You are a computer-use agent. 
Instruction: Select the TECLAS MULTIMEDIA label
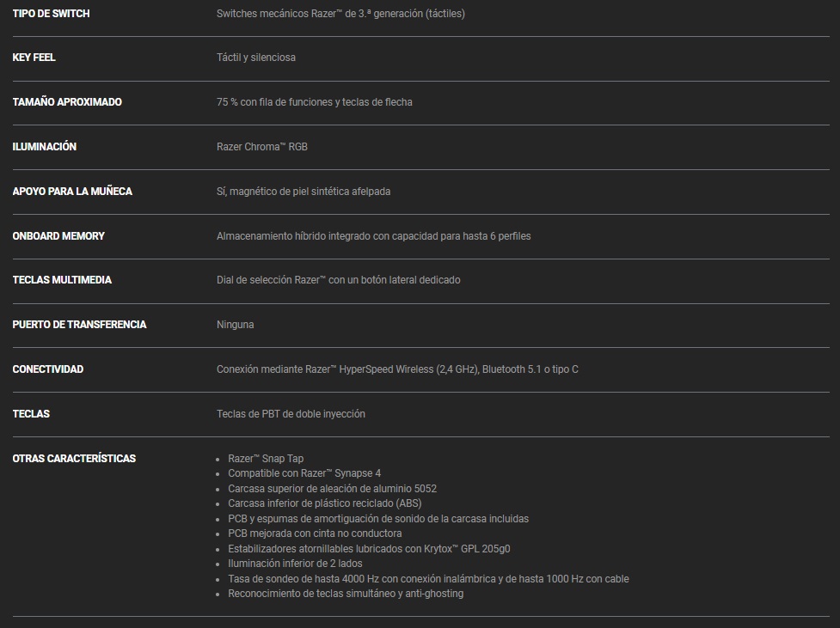coord(62,280)
